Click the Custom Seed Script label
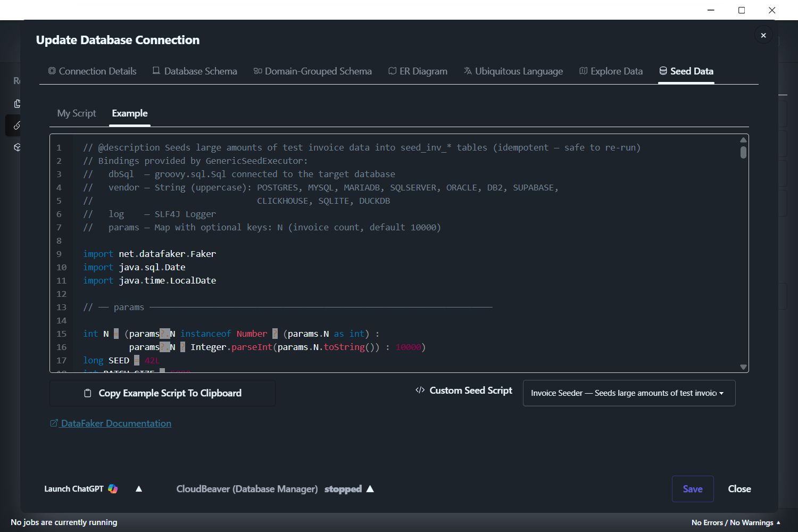Screen dimensions: 798x532 (x=471, y=390)
